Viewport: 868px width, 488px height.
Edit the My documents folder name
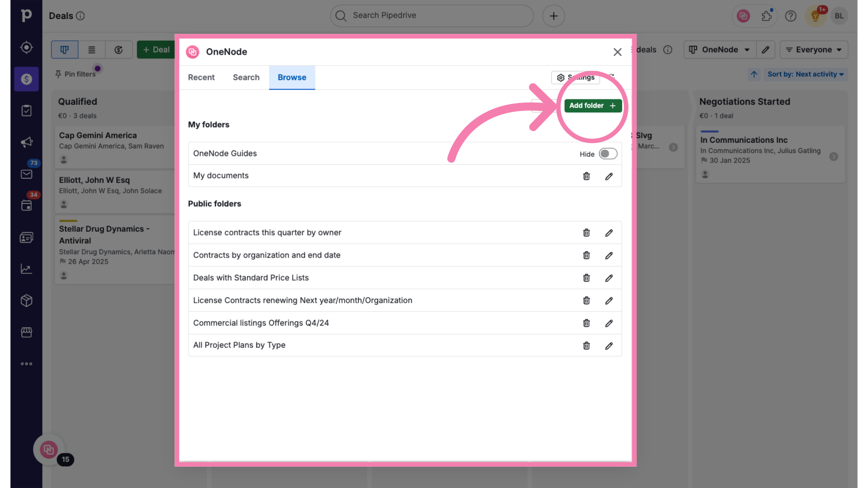click(x=609, y=176)
